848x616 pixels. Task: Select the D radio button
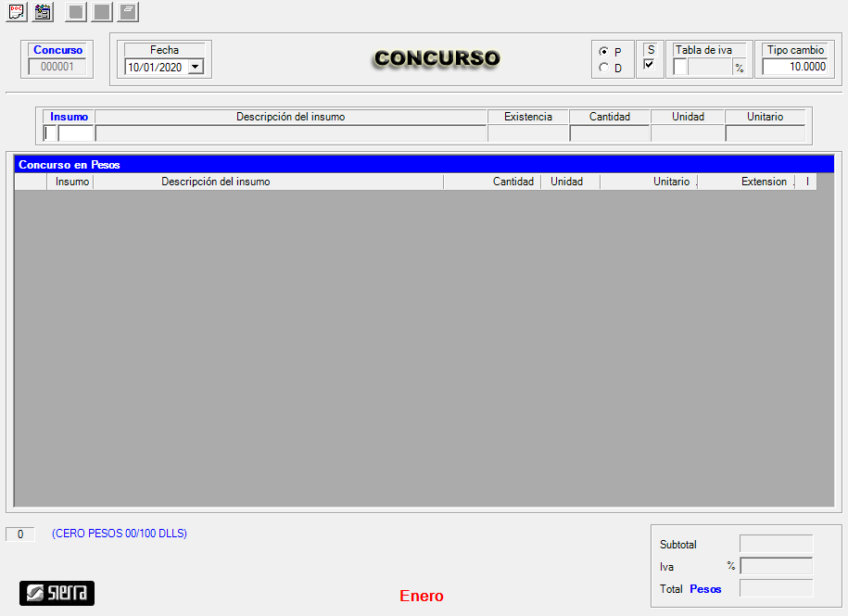point(605,68)
